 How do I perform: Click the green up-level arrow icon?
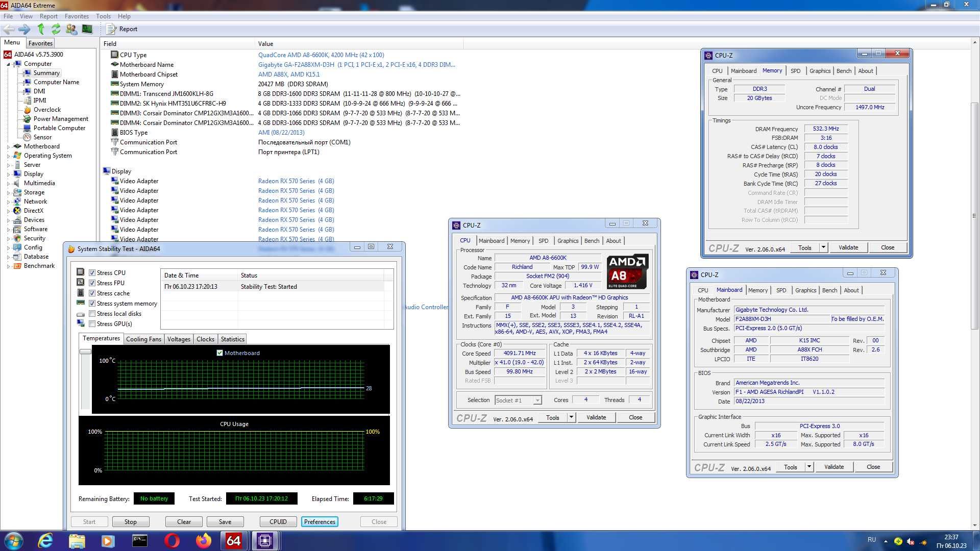41,29
